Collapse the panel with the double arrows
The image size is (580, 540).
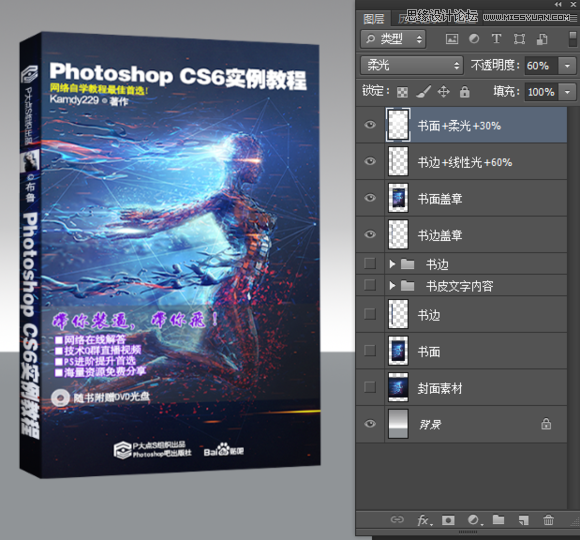(x=558, y=4)
